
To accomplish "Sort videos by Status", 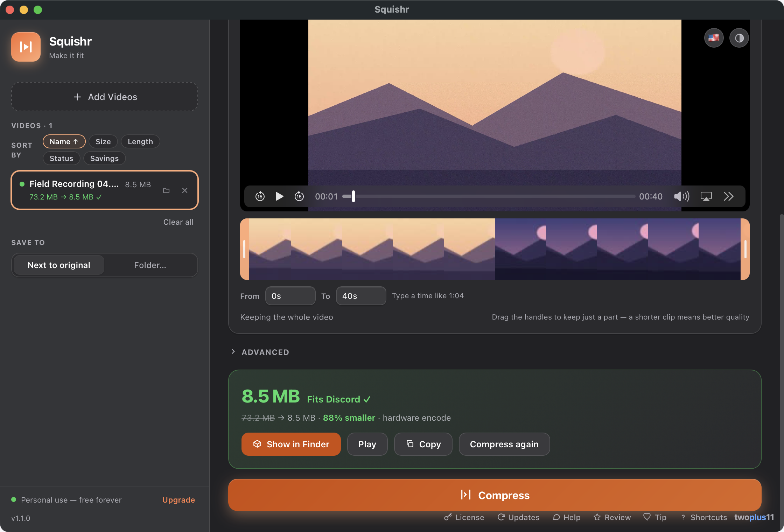I will [x=62, y=158].
